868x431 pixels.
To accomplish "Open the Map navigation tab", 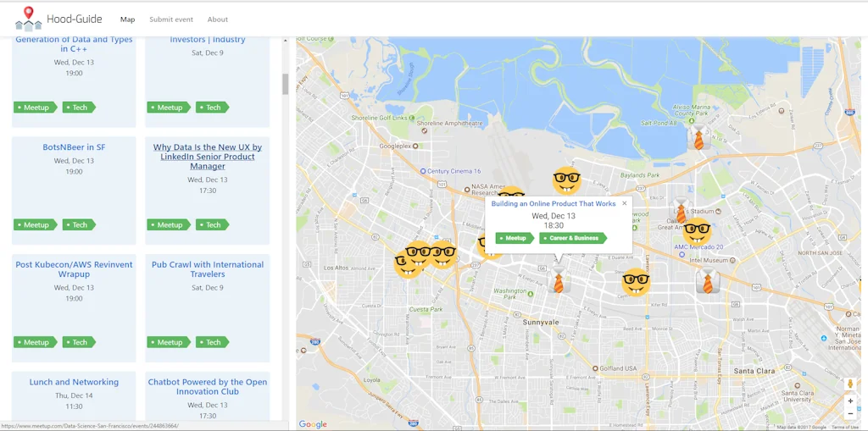I will [127, 19].
